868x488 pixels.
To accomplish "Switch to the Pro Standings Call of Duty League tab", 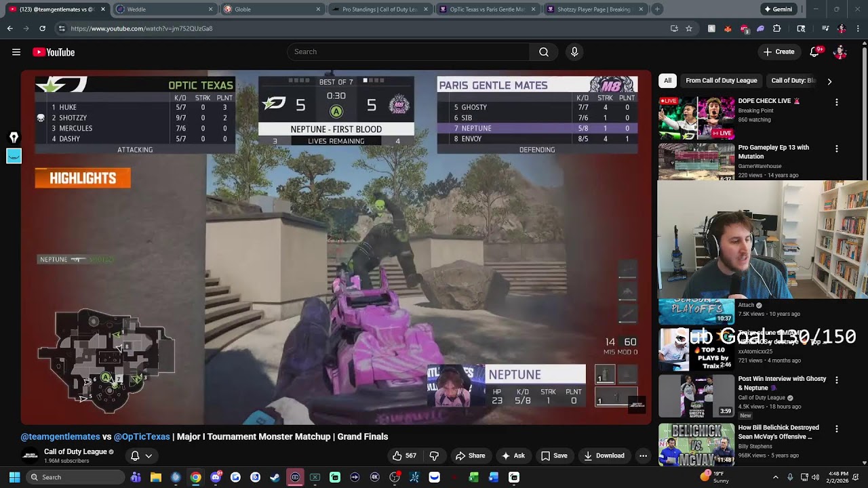I will pos(380,9).
